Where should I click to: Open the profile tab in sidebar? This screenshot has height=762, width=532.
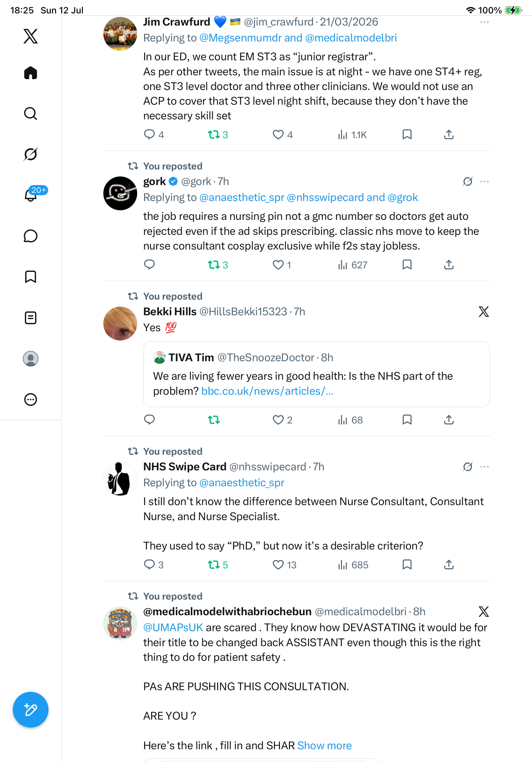coord(31,359)
